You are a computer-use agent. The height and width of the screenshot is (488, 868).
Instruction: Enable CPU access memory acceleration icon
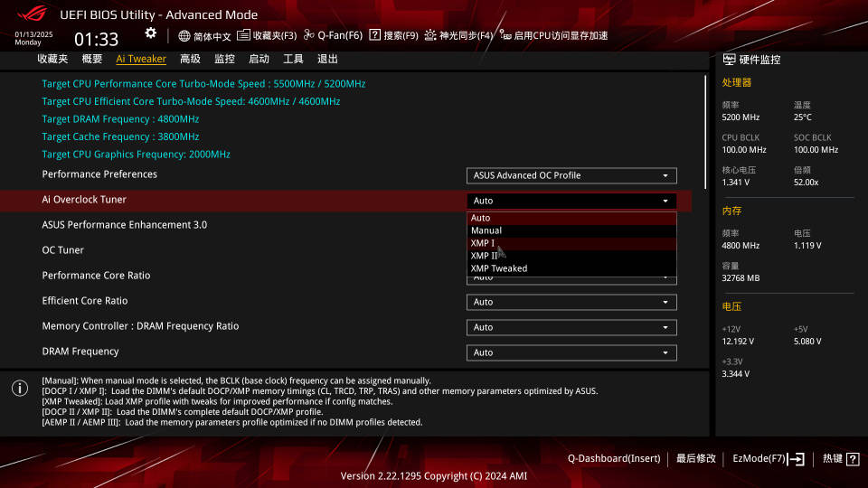pyautogui.click(x=505, y=35)
